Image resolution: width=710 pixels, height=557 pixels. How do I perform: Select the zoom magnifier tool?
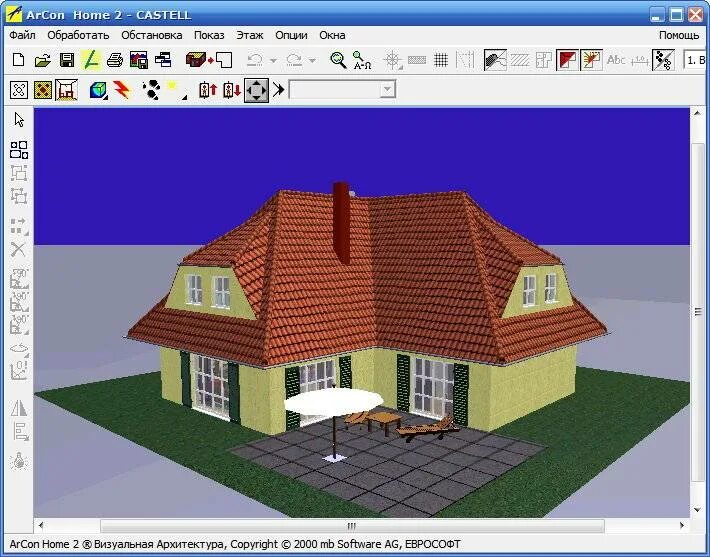tap(338, 60)
